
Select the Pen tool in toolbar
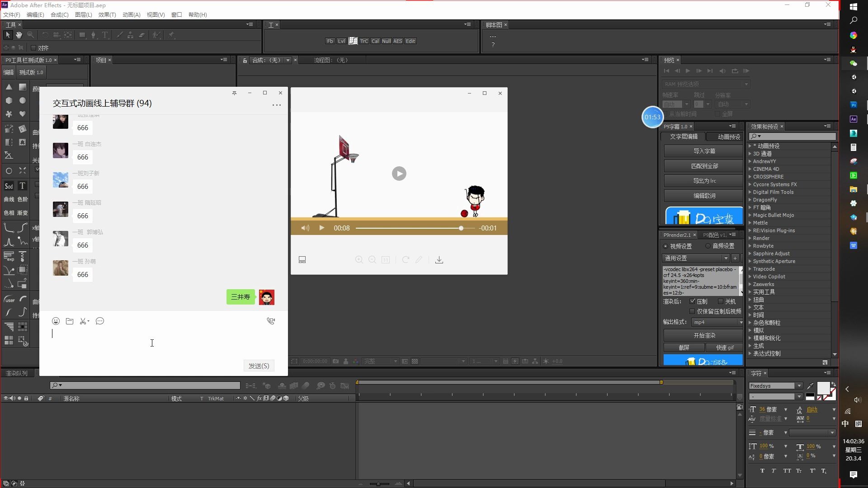coord(93,35)
